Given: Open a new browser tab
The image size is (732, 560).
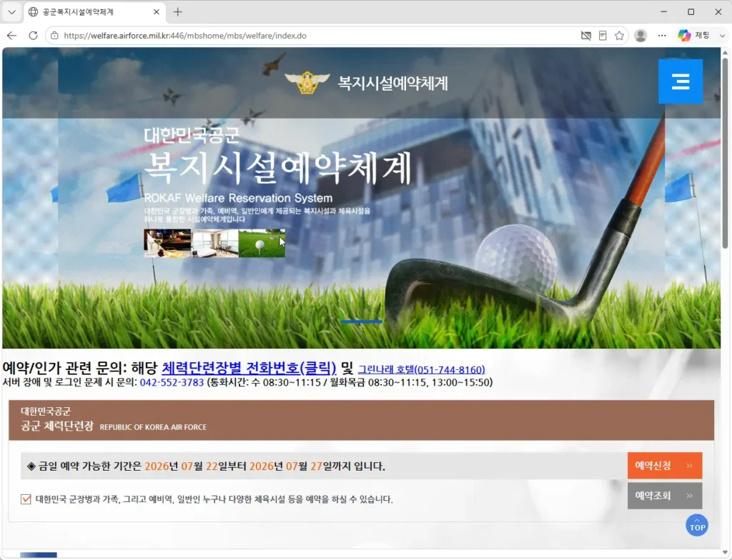Looking at the screenshot, I should (178, 12).
